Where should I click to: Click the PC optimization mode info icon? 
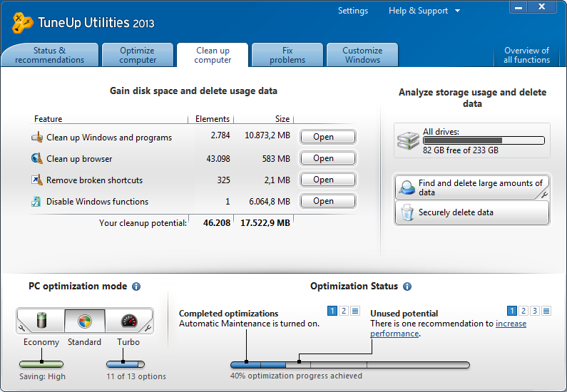click(136, 287)
